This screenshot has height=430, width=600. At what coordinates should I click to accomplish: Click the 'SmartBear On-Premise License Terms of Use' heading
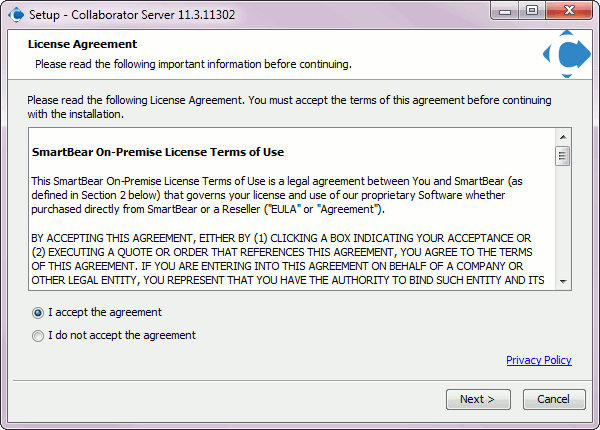point(158,152)
